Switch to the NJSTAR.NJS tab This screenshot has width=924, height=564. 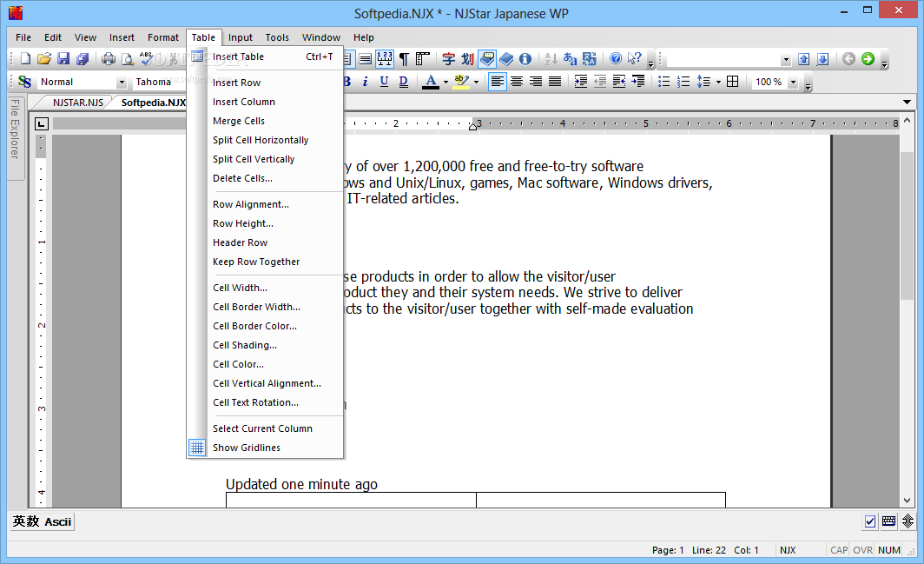coord(78,102)
